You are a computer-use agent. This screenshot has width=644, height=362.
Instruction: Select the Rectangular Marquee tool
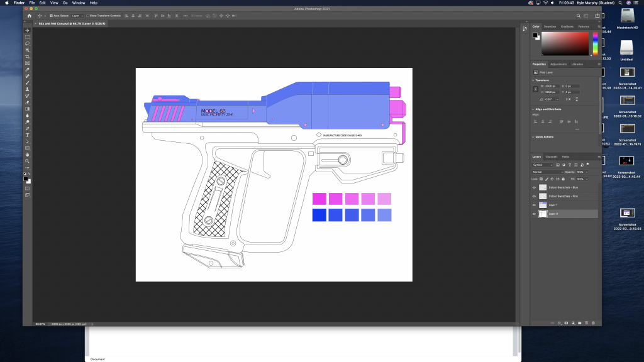[x=28, y=37]
